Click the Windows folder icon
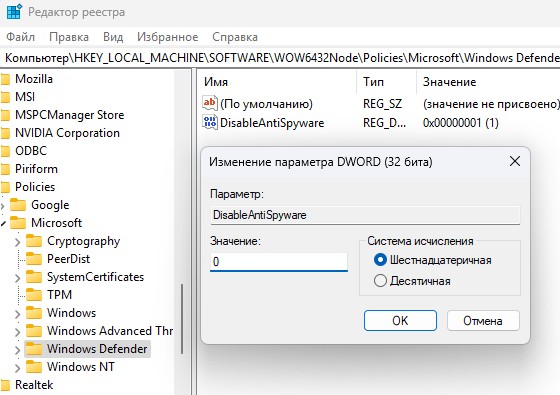Viewport: 560px width, 395px height. 34,313
